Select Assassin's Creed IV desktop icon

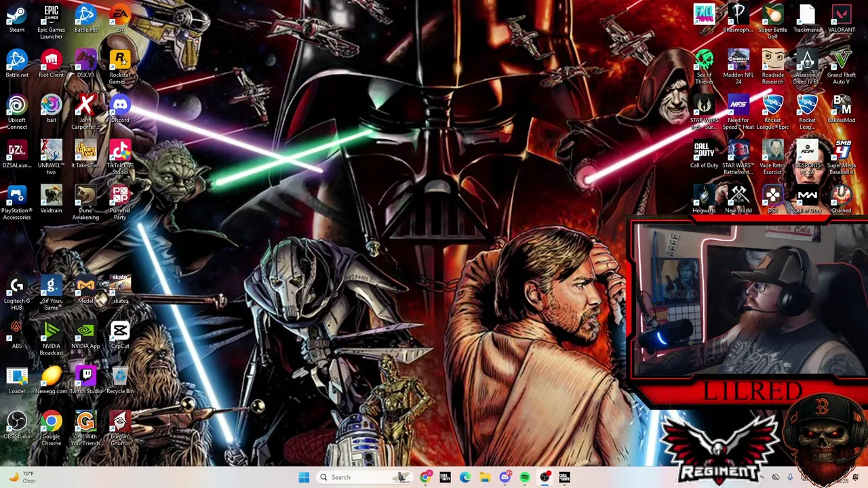(x=807, y=67)
